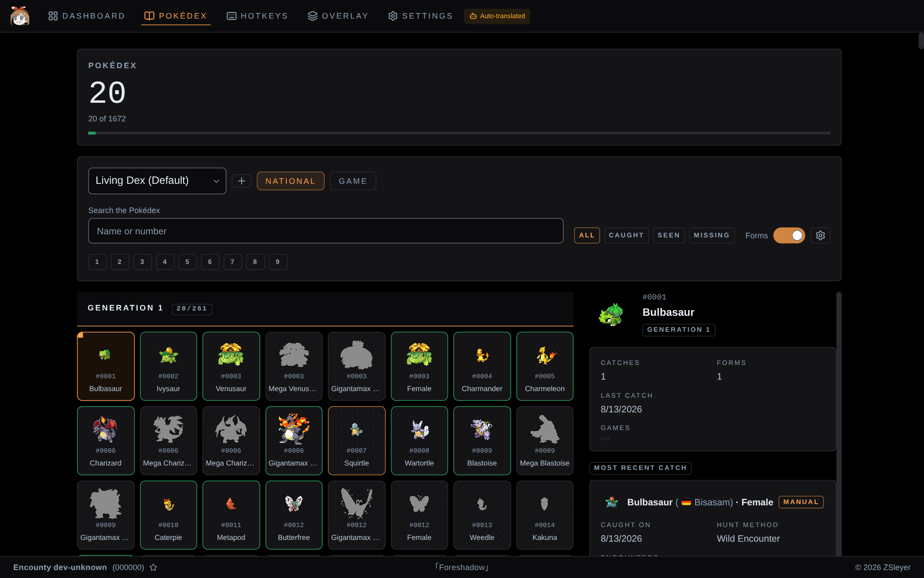Image resolution: width=924 pixels, height=578 pixels.
Task: Click the Most Recent Catch label
Action: click(x=640, y=468)
